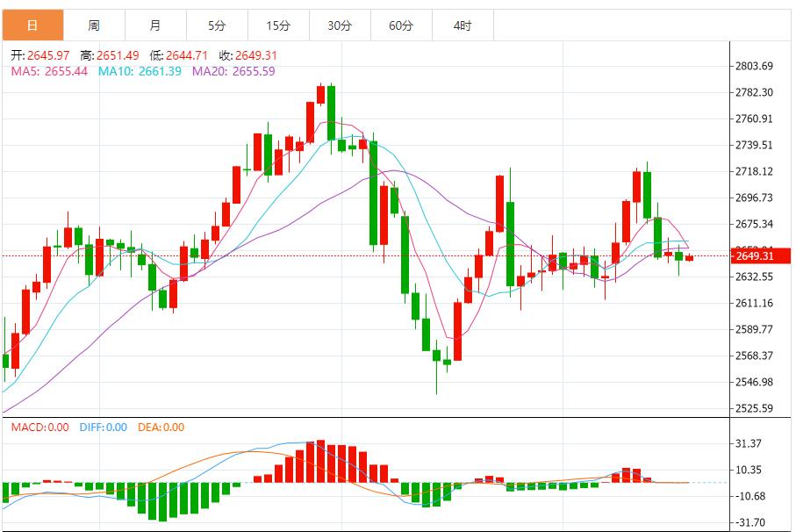
Task: Click the current price marker 2649.31 on axis
Action: (x=755, y=256)
